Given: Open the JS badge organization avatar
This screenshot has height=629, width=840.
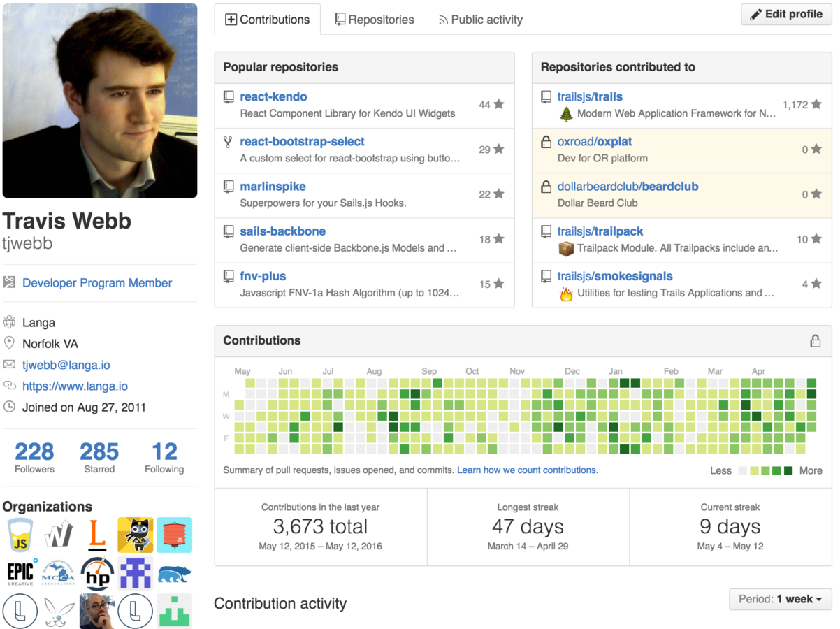Looking at the screenshot, I should point(21,535).
